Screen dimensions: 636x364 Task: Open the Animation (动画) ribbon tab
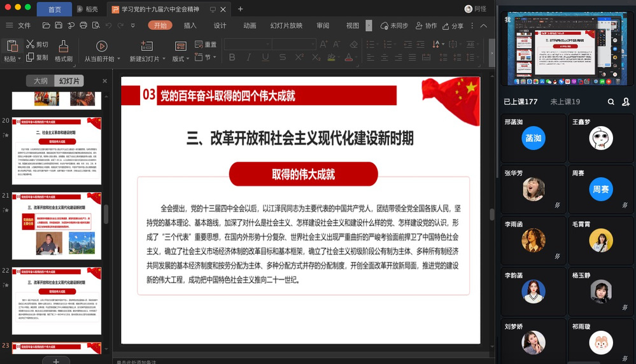250,25
